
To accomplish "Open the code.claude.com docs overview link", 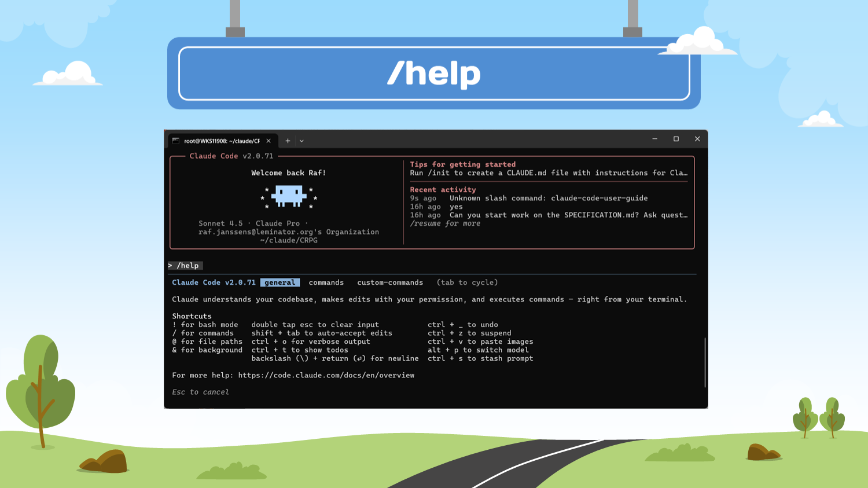I will click(326, 375).
